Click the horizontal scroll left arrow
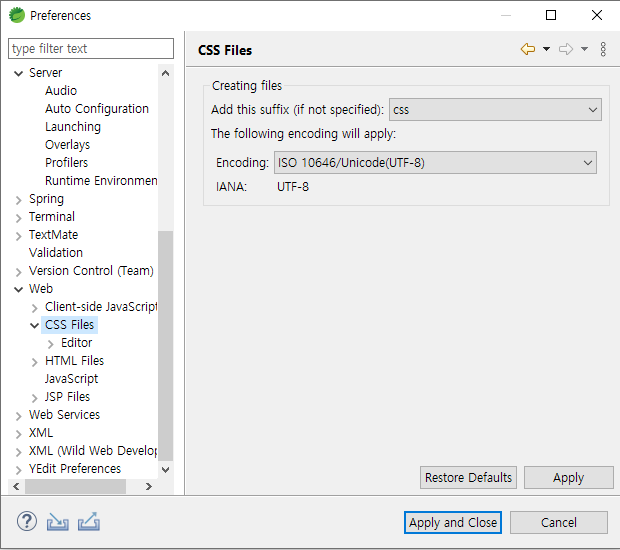620x550 pixels. pyautogui.click(x=16, y=486)
